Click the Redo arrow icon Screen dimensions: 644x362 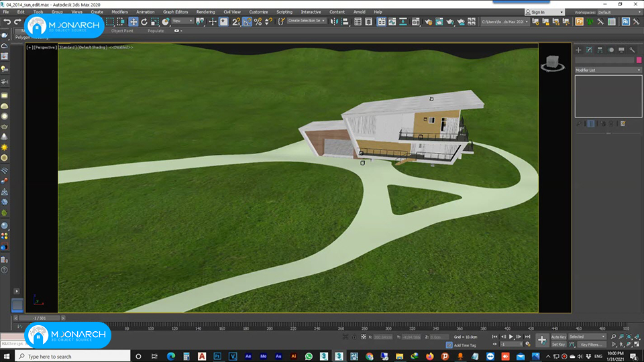17,21
